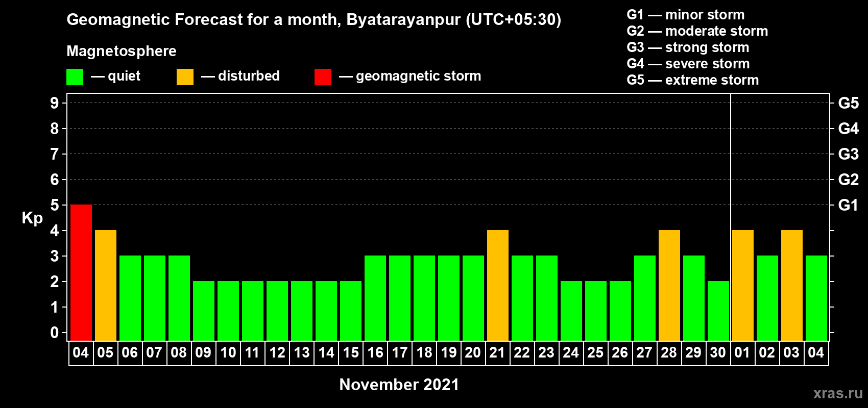Click date label 18 on the axis
Screen dimensions: 868x408
pos(424,353)
